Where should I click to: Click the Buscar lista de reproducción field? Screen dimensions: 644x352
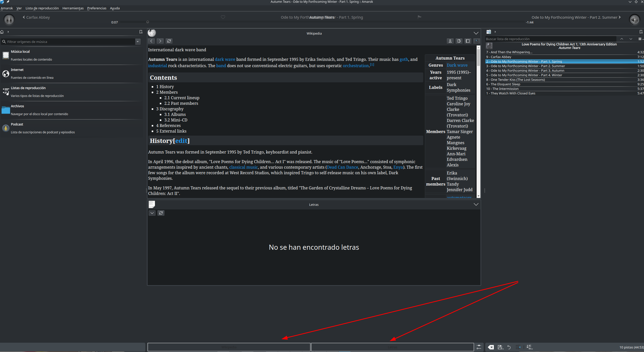pos(551,39)
